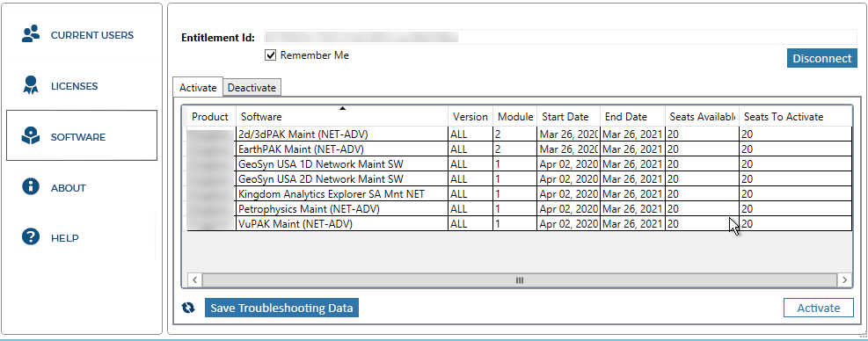Switch to the Deactivate tab

pyautogui.click(x=252, y=88)
